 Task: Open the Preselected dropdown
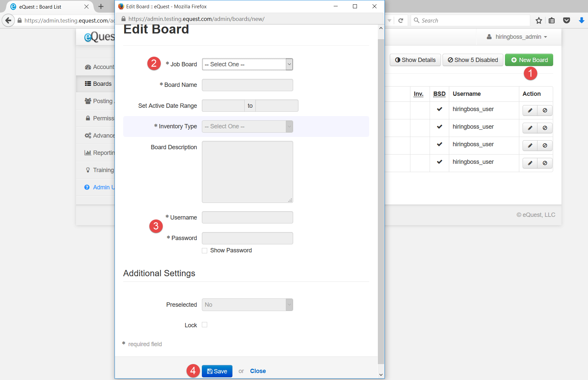pos(247,305)
